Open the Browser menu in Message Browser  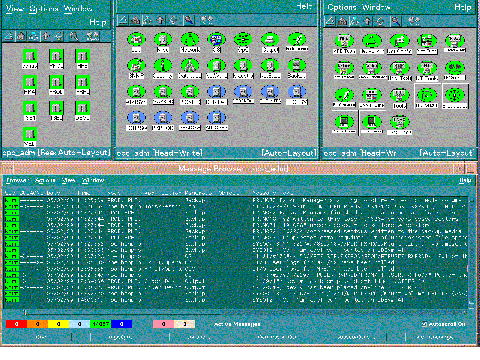[x=18, y=180]
